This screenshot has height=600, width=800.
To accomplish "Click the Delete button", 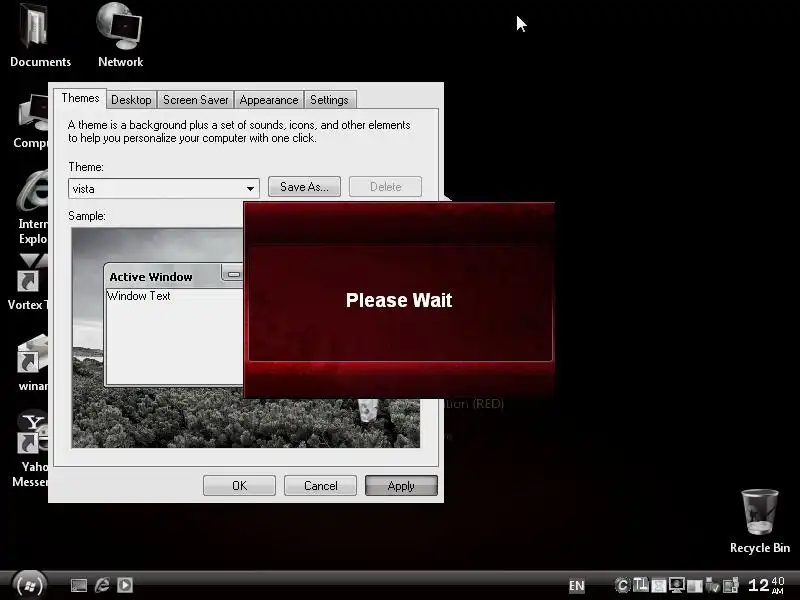I will (385, 187).
